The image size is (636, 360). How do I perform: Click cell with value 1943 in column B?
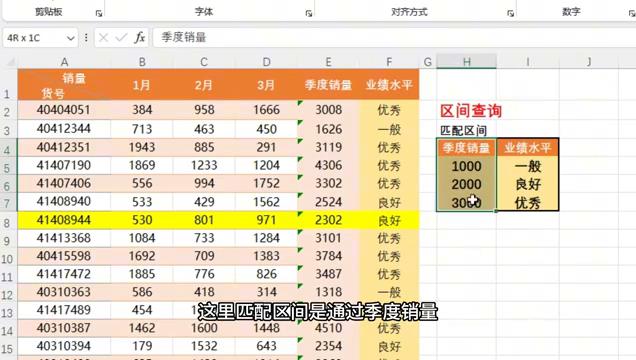tap(142, 147)
